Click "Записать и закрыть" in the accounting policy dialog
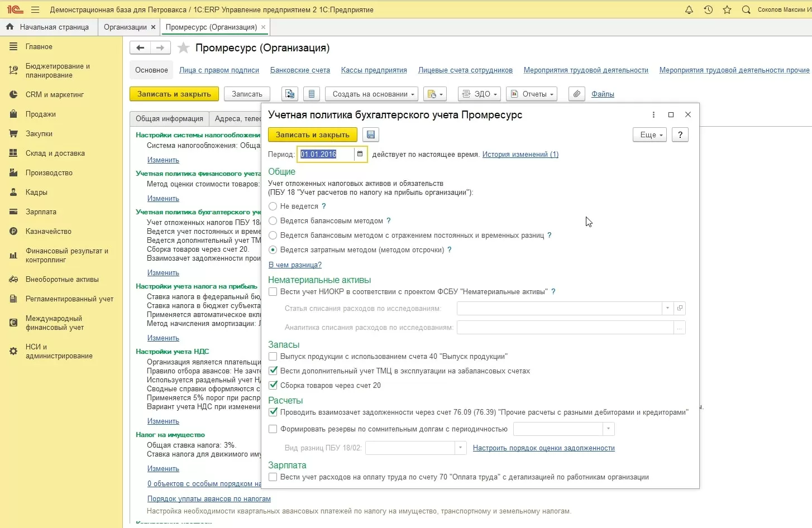812x528 pixels. [312, 135]
